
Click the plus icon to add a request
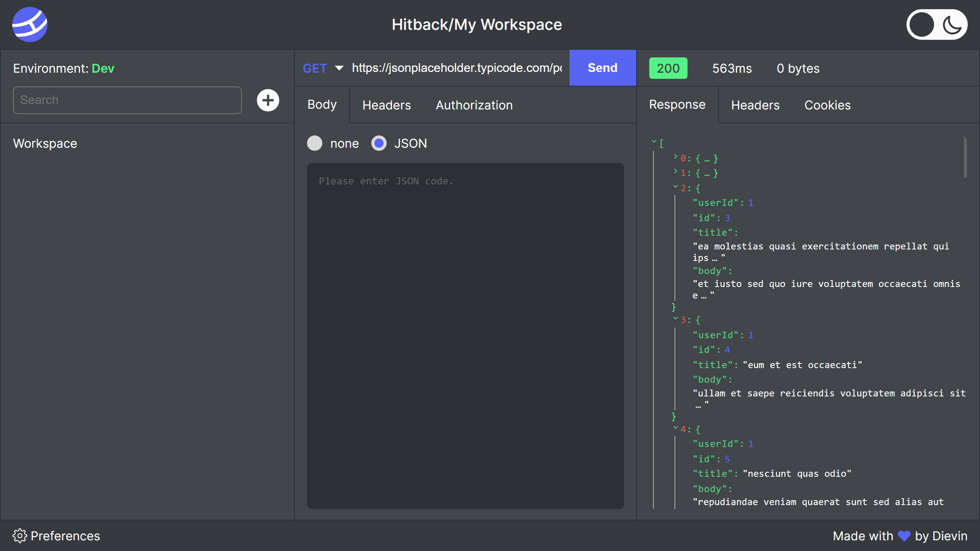[x=268, y=100]
